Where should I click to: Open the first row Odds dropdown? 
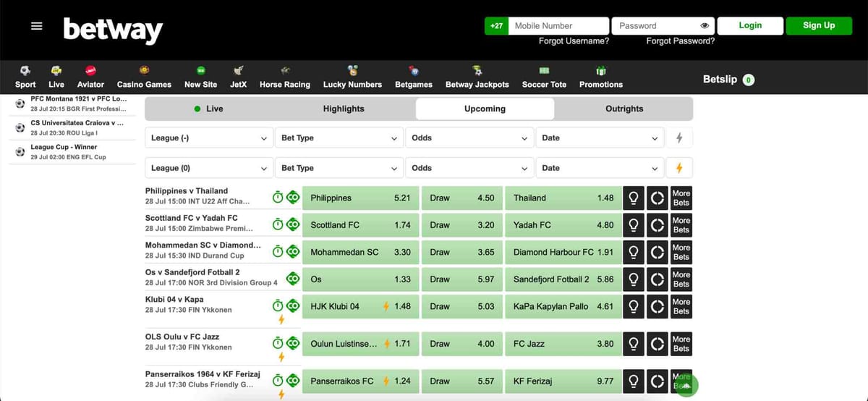(469, 138)
